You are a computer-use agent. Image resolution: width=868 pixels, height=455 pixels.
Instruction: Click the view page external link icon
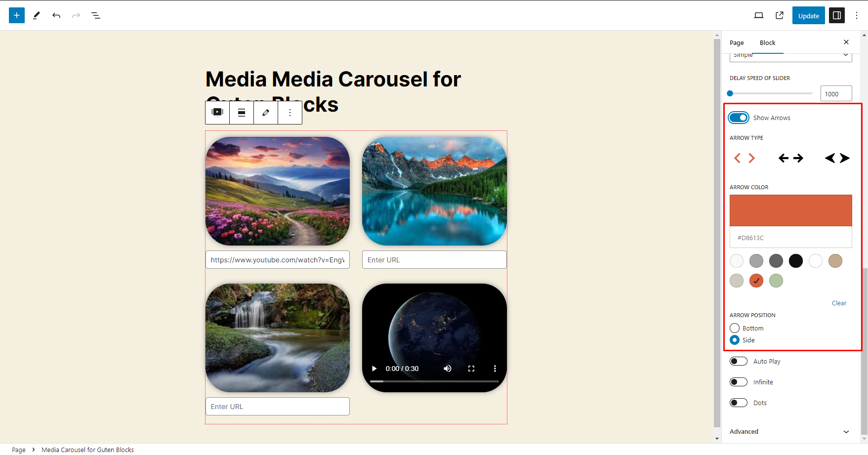(780, 15)
